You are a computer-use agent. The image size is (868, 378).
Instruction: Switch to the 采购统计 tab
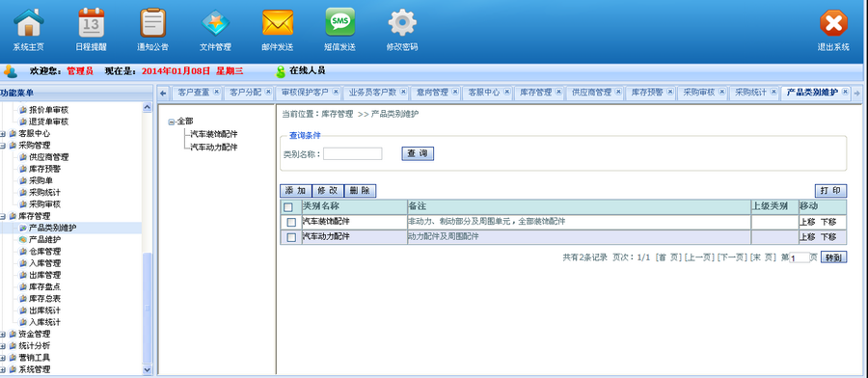750,93
